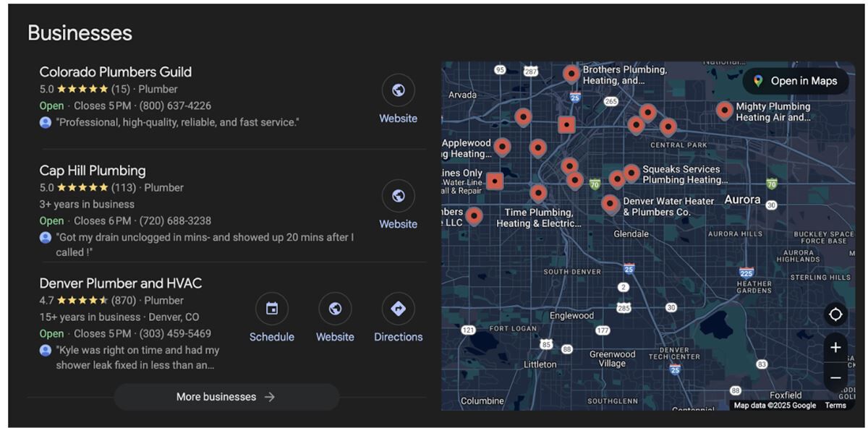Image resolution: width=868 pixels, height=428 pixels.
Task: Click "15+ years in business" text
Action: tap(90, 317)
